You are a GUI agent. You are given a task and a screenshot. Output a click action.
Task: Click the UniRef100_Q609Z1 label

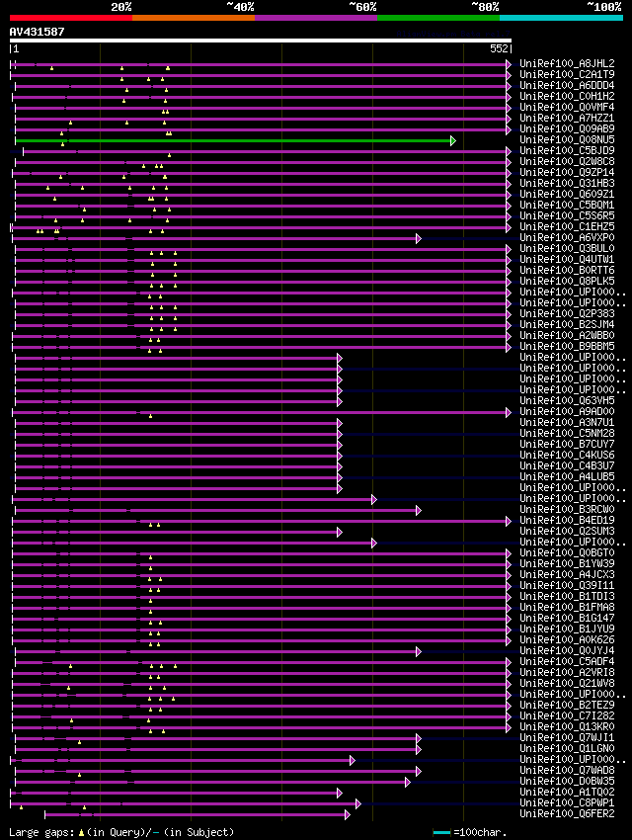click(x=567, y=194)
